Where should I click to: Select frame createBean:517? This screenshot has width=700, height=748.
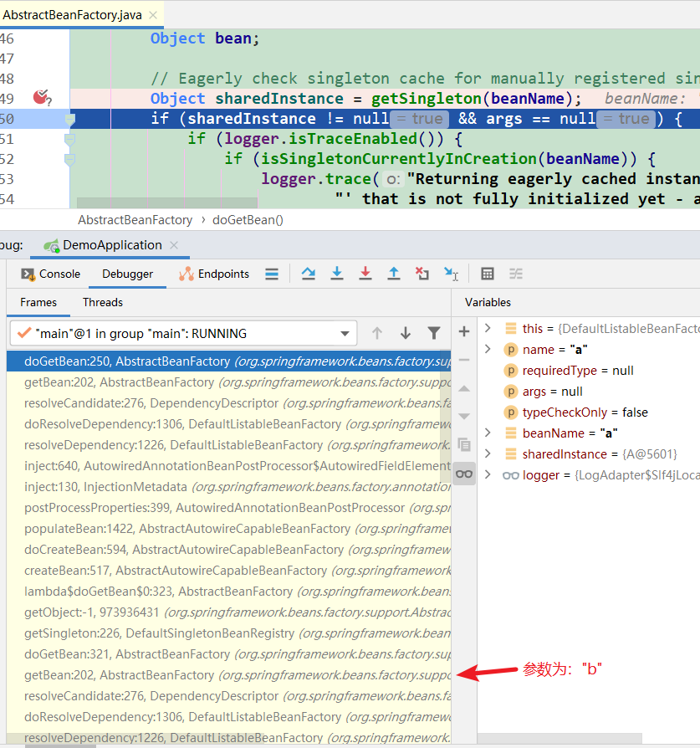pos(229,571)
